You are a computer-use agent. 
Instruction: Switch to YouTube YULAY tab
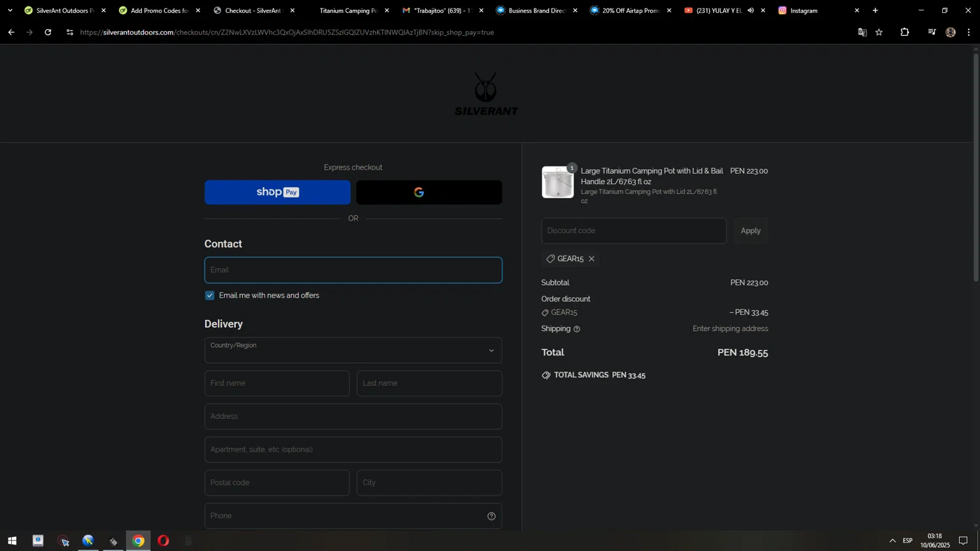719,10
